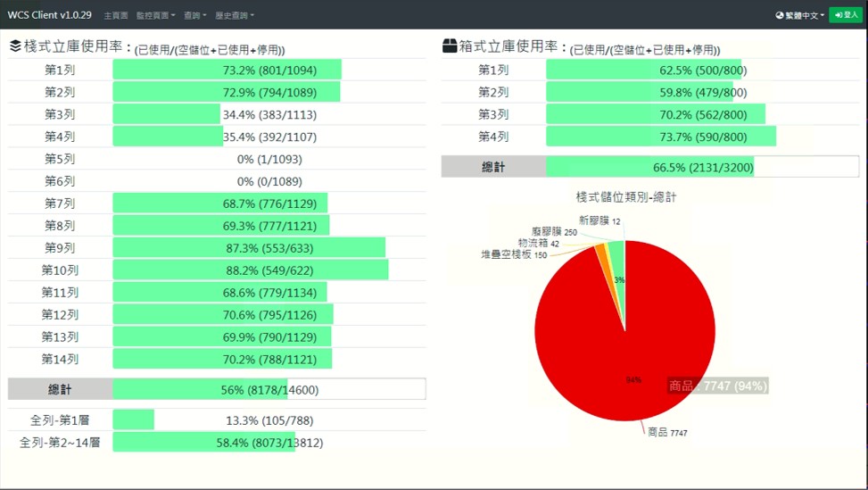Click the 70.6% (795/1126) usage bar
The height and width of the screenshot is (490, 868).
[223, 314]
